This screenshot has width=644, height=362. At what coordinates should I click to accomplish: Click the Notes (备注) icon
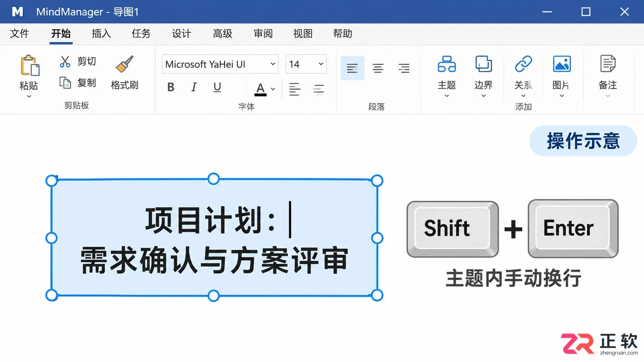608,64
